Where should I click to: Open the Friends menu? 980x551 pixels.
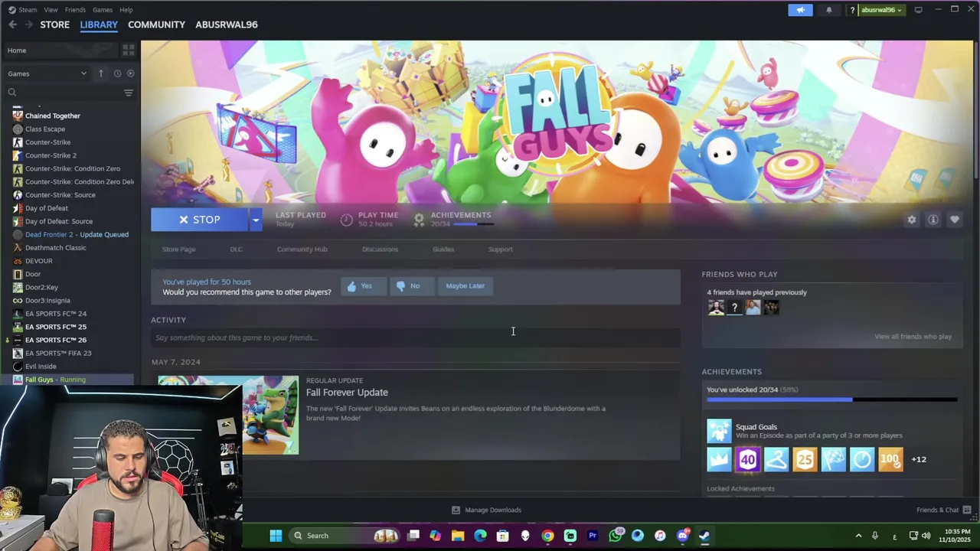75,10
